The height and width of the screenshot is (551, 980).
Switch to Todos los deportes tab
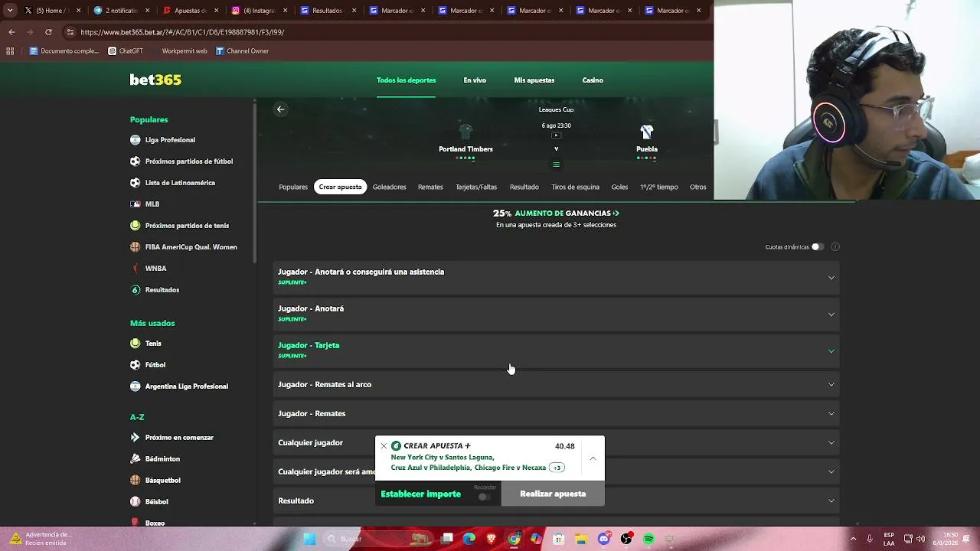(x=406, y=80)
